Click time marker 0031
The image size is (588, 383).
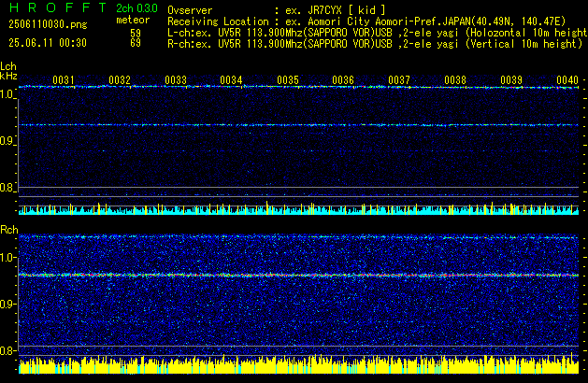coord(64,79)
